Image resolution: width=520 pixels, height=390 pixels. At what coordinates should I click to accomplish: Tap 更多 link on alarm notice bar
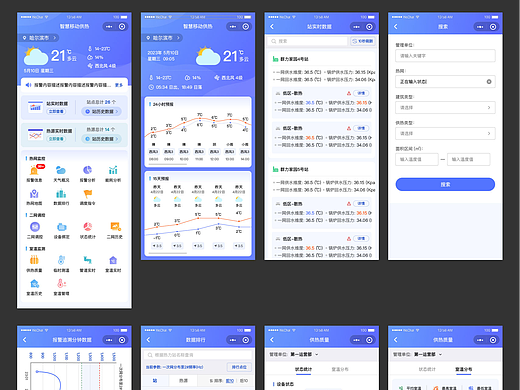click(119, 85)
